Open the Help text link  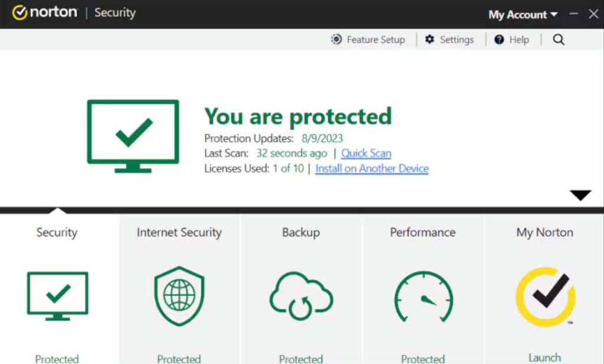click(x=519, y=40)
